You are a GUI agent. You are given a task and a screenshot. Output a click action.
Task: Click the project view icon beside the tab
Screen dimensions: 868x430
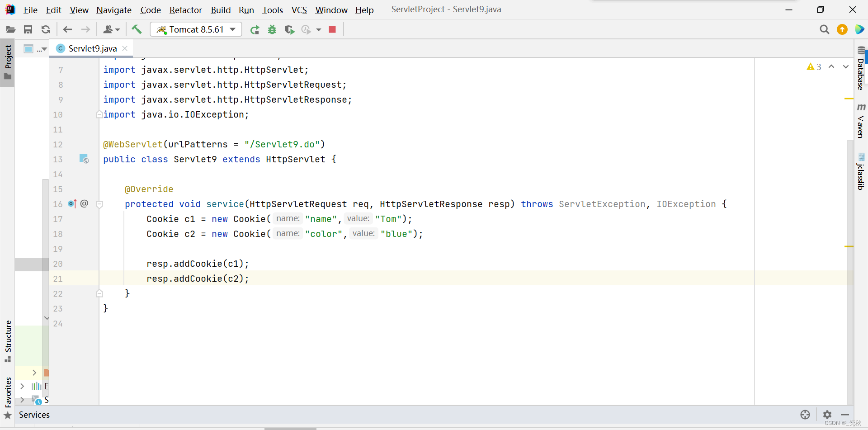28,49
